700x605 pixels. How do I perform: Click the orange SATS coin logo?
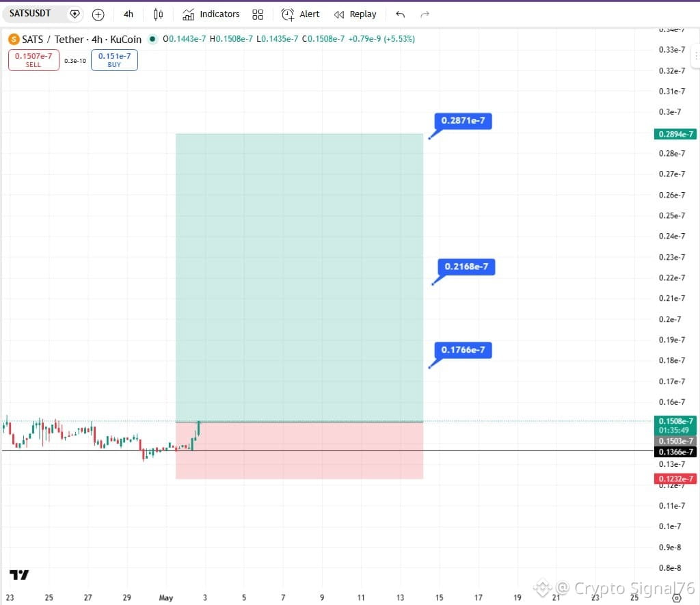click(14, 39)
